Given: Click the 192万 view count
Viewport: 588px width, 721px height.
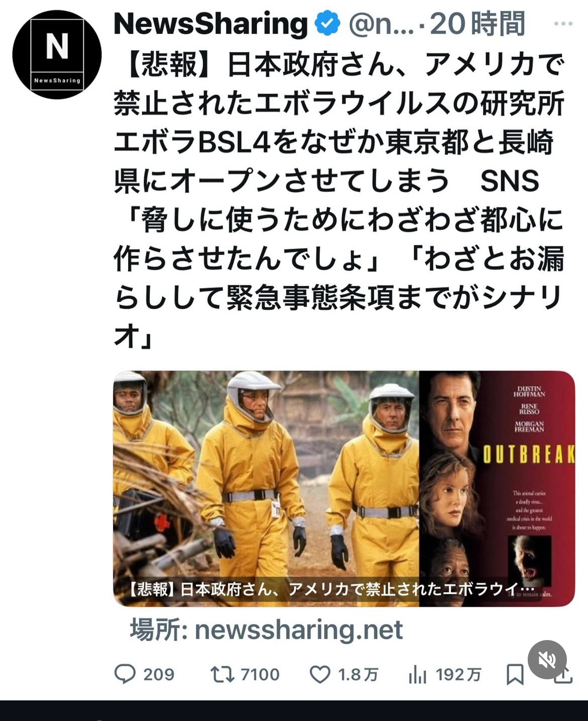Looking at the screenshot, I should (458, 674).
